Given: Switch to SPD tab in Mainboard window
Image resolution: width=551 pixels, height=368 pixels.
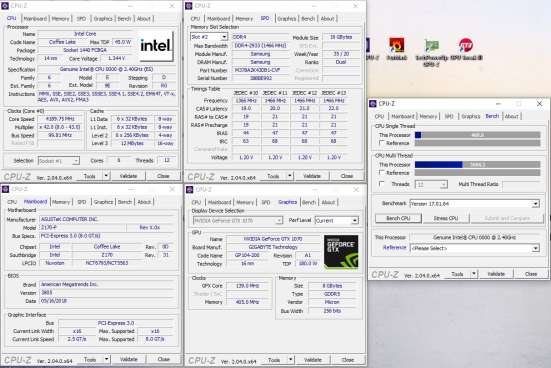Looking at the screenshot, I should [x=82, y=202].
